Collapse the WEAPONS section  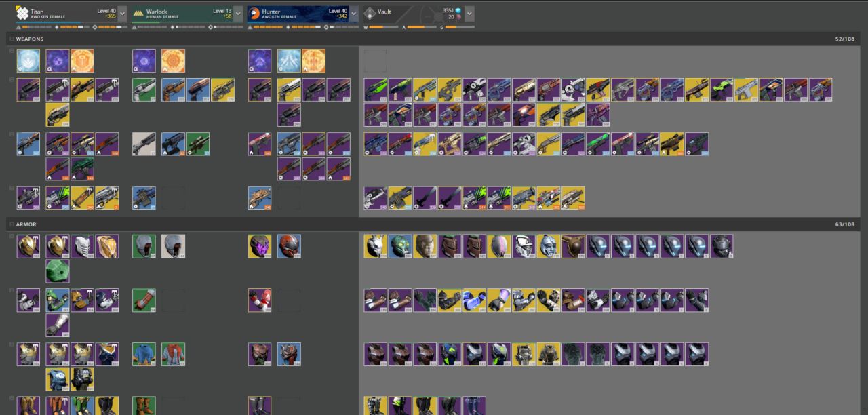[x=12, y=39]
